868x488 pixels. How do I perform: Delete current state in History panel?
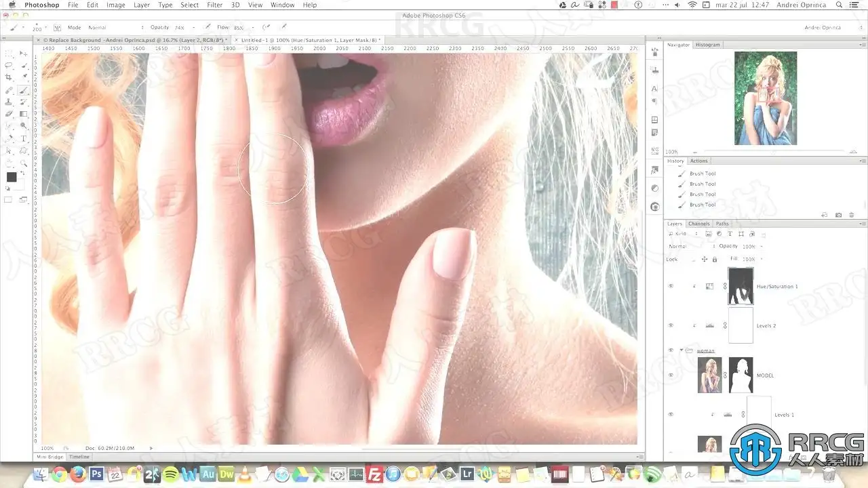(x=852, y=215)
